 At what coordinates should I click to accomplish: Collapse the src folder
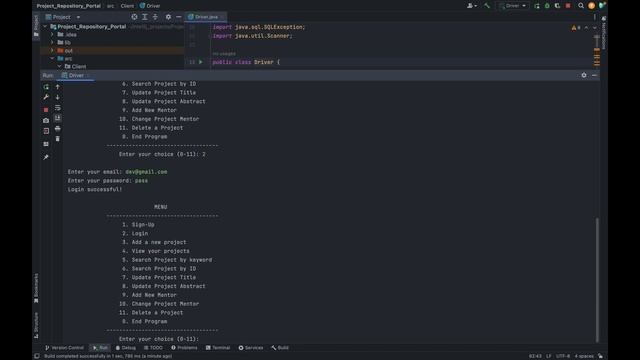[x=52, y=58]
